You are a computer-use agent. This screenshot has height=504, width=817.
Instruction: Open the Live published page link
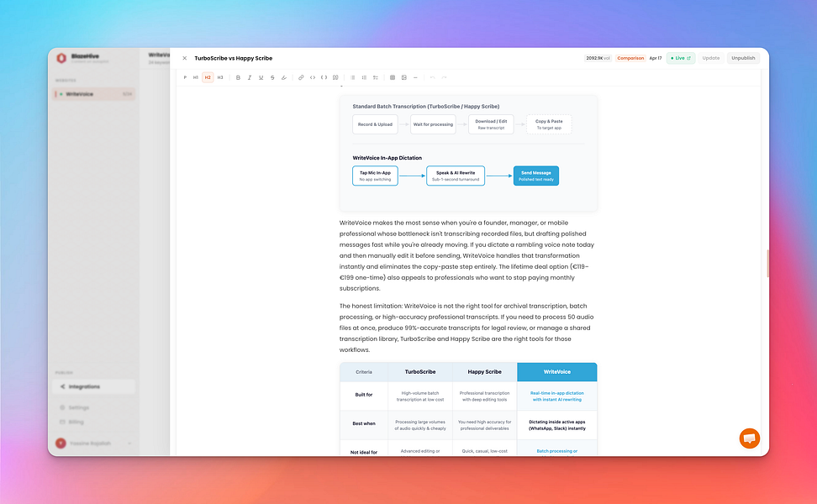tap(681, 58)
